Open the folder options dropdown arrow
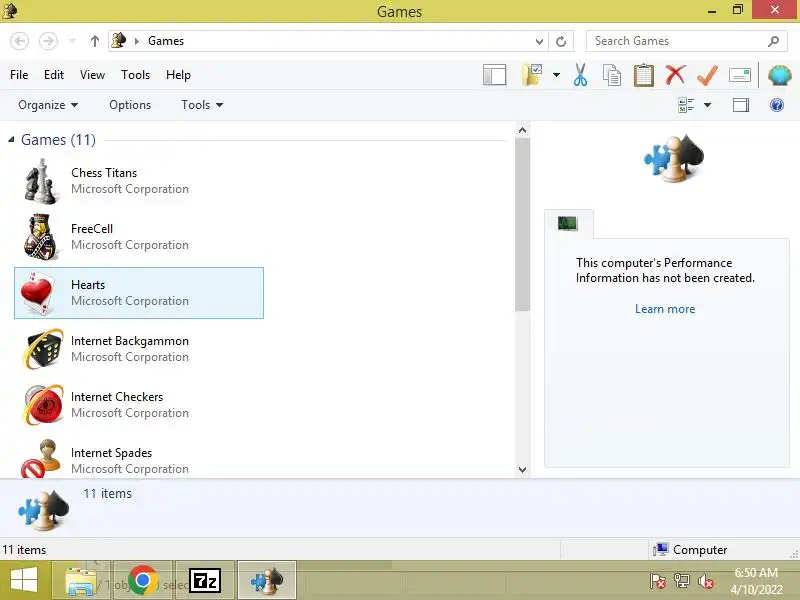This screenshot has width=800, height=600. pos(556,75)
